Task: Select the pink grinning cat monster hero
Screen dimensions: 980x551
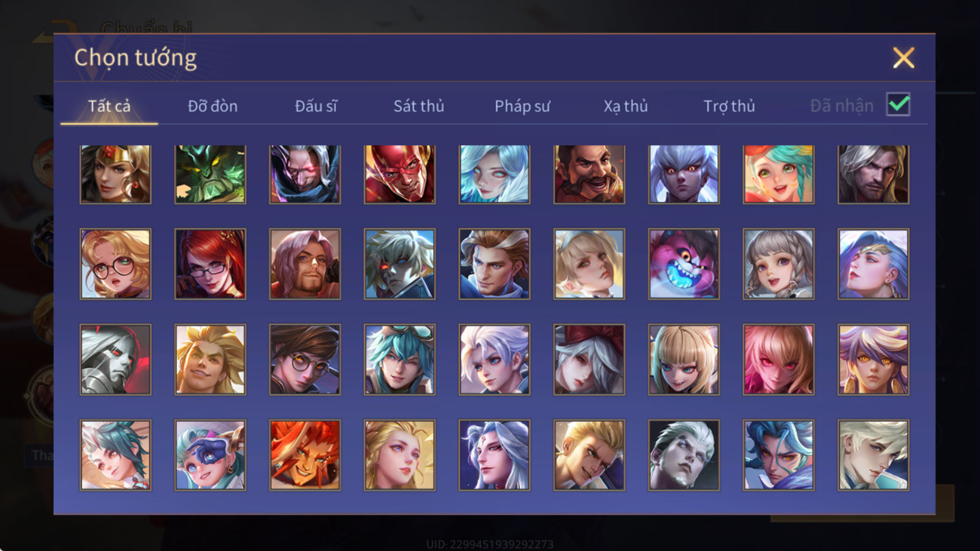Action: 684,264
